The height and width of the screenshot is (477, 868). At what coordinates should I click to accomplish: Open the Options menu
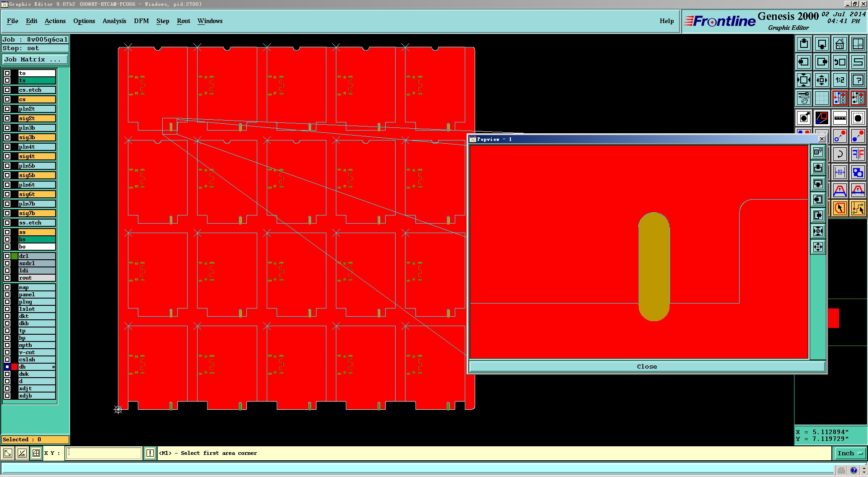(84, 21)
